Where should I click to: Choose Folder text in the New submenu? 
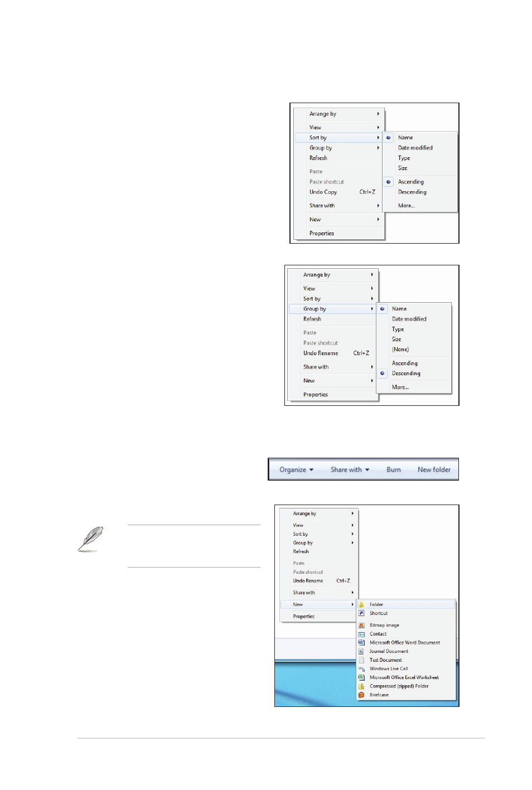pyautogui.click(x=376, y=604)
